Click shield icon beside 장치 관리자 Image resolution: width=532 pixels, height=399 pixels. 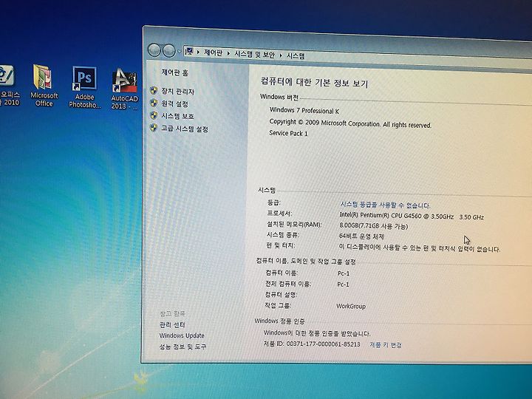pos(154,91)
